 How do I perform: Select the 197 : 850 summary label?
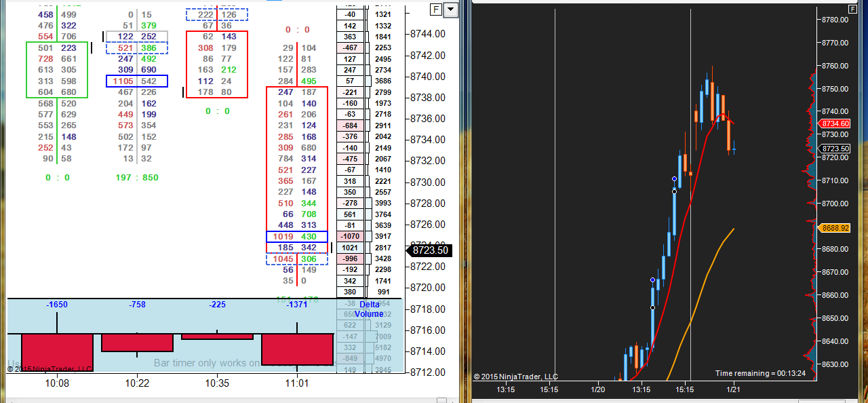click(137, 177)
